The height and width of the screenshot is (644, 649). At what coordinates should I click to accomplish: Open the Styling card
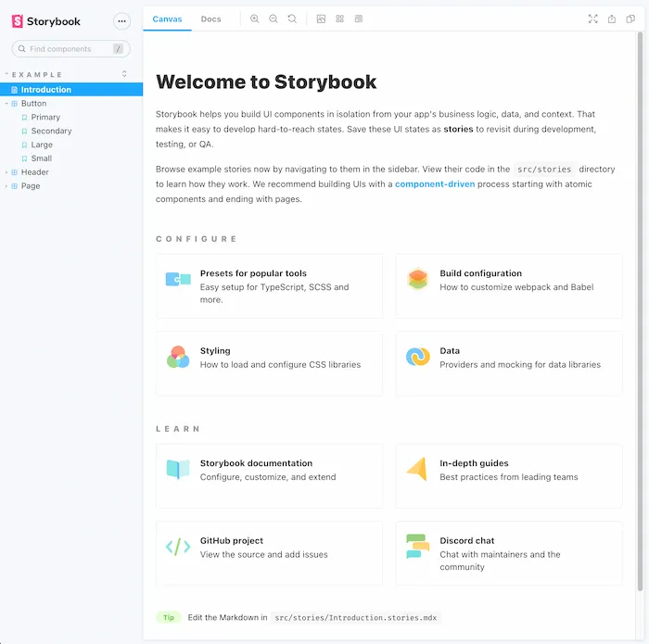point(269,363)
